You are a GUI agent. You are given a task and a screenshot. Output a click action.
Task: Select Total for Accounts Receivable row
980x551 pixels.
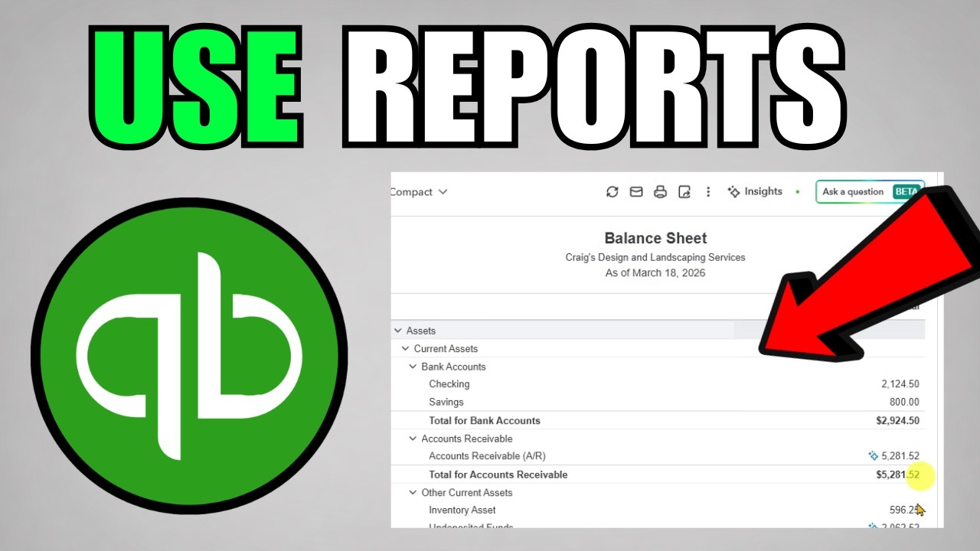click(x=658, y=474)
